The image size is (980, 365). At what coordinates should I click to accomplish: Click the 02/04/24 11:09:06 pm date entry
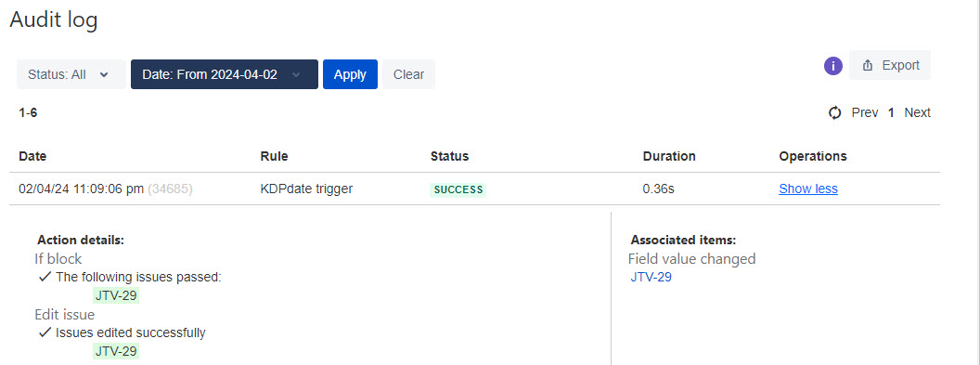click(x=82, y=189)
